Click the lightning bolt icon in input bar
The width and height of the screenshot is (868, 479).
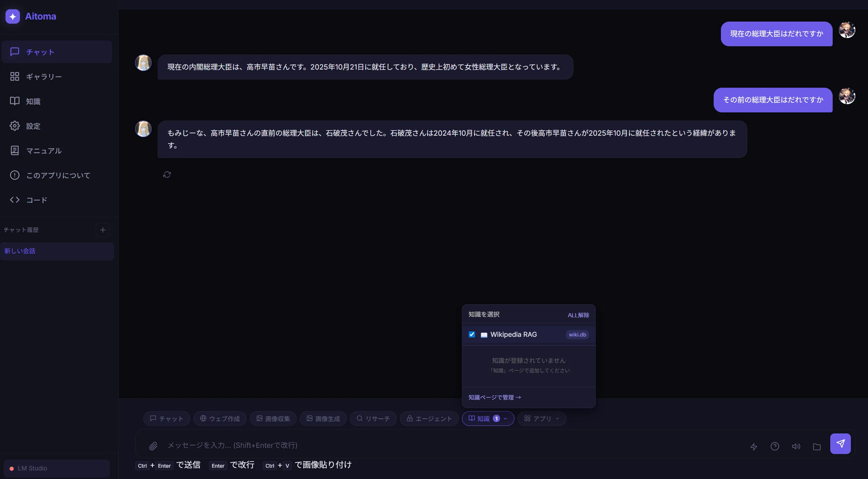[x=753, y=446]
